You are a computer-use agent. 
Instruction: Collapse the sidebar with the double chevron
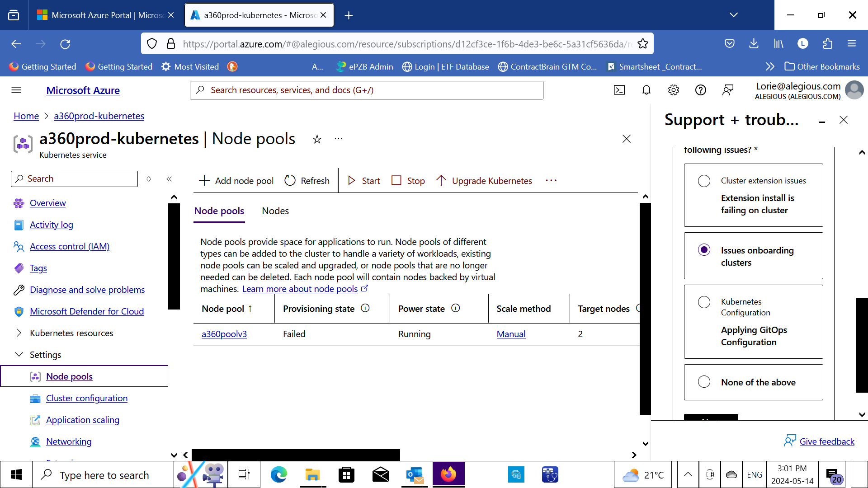pyautogui.click(x=169, y=179)
